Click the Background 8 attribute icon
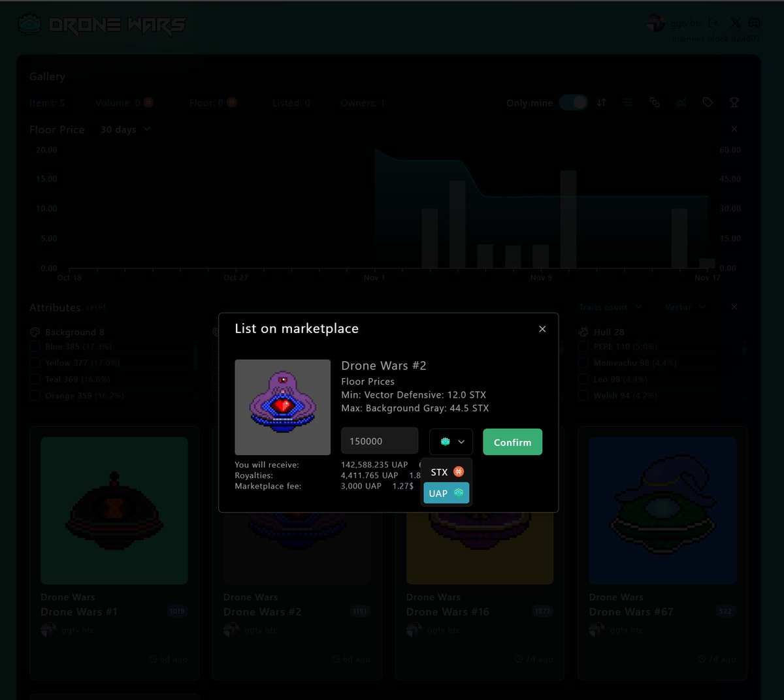 [35, 332]
